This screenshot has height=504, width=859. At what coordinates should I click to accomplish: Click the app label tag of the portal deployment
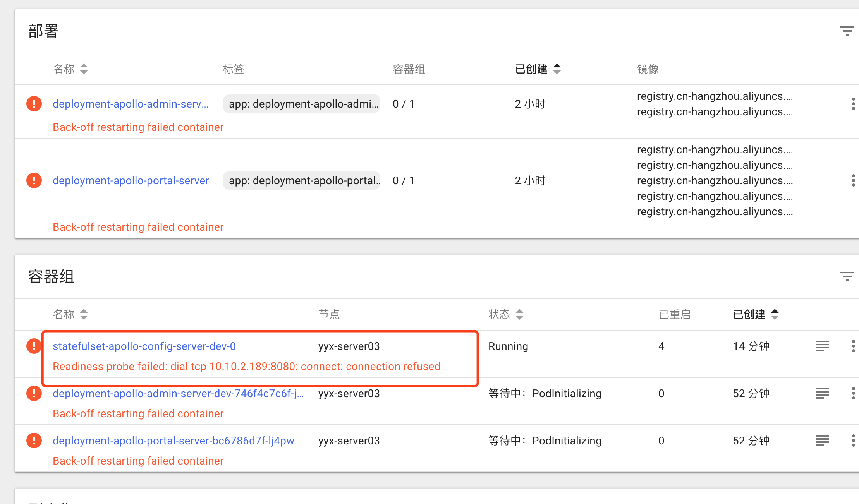click(302, 180)
